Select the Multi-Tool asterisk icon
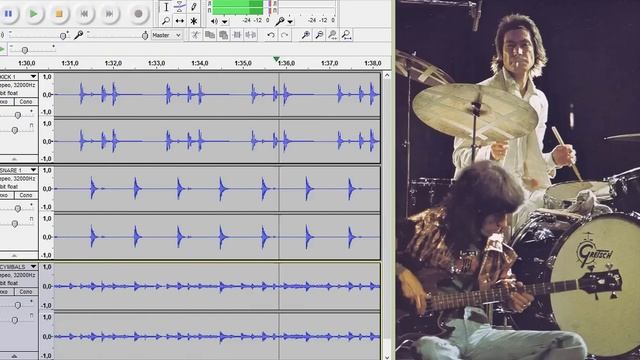 click(193, 20)
